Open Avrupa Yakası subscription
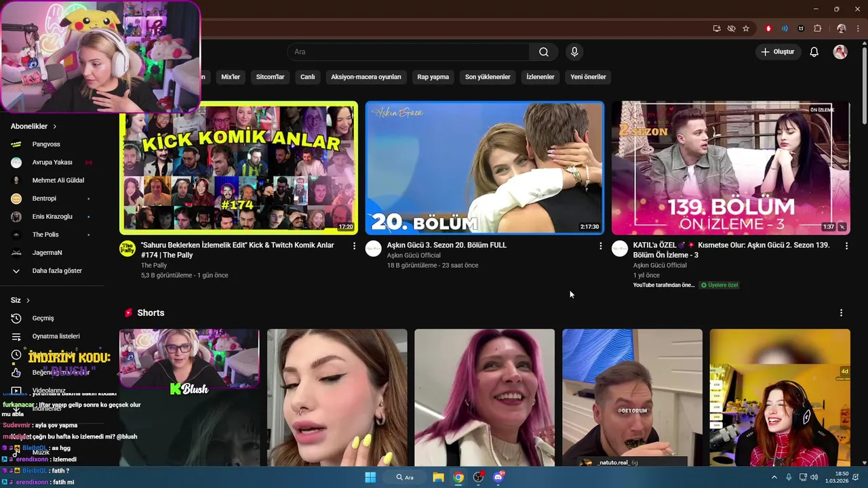 51,163
